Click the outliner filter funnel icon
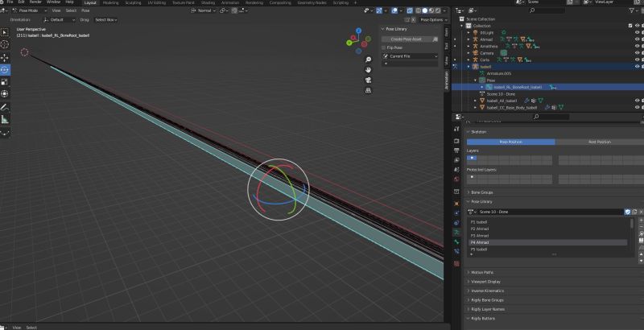The height and width of the screenshot is (330, 644). [x=632, y=10]
